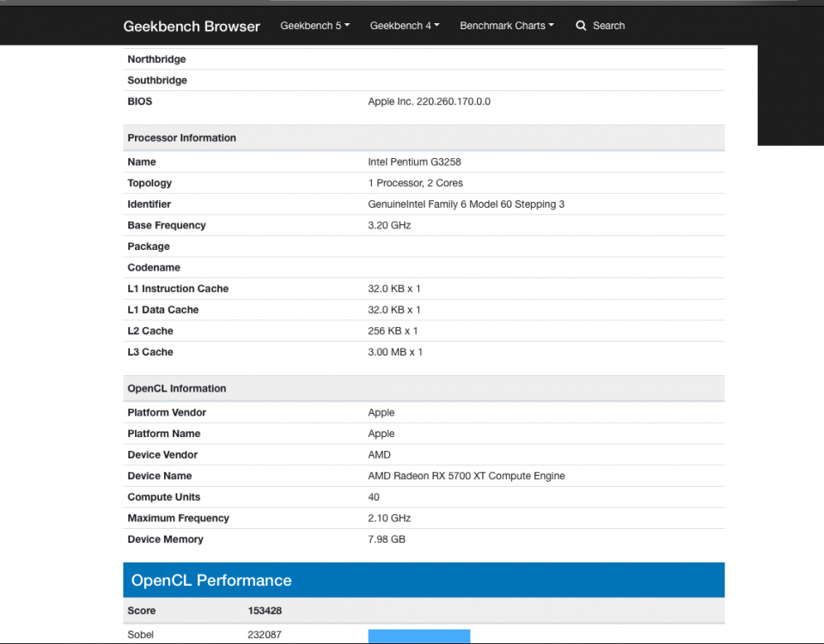Click the 'Compute Units' row label
The height and width of the screenshot is (644, 824).
click(x=164, y=497)
